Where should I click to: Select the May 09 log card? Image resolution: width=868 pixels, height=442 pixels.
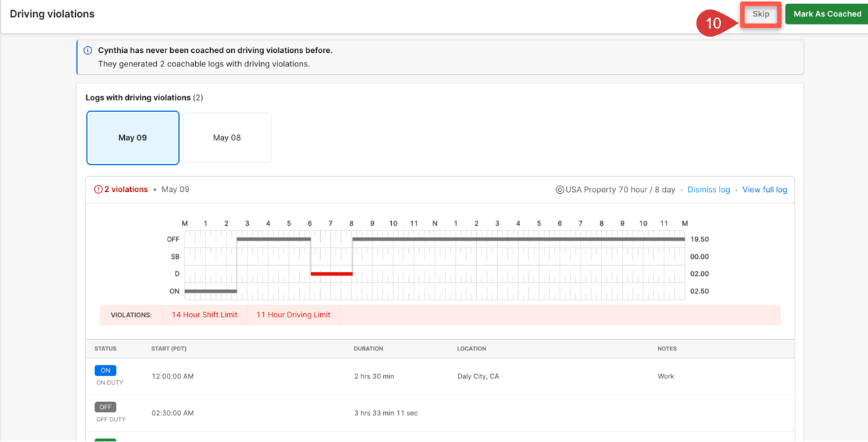click(x=133, y=138)
